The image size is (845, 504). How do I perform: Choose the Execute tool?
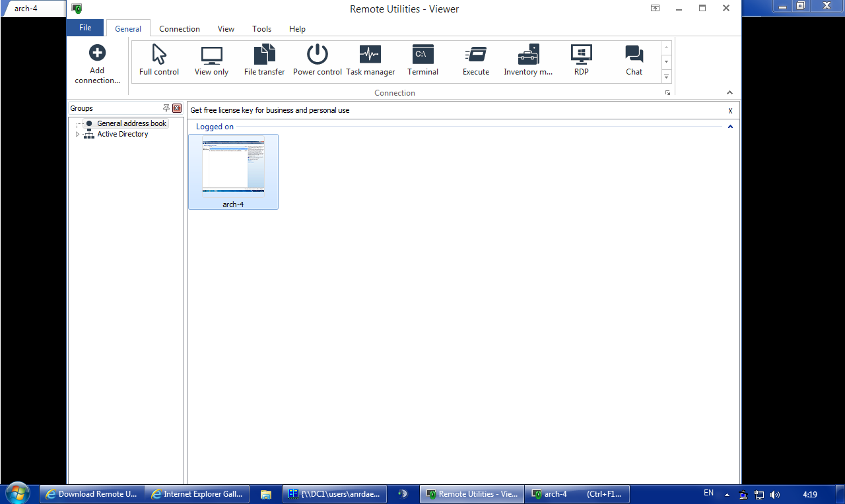476,61
